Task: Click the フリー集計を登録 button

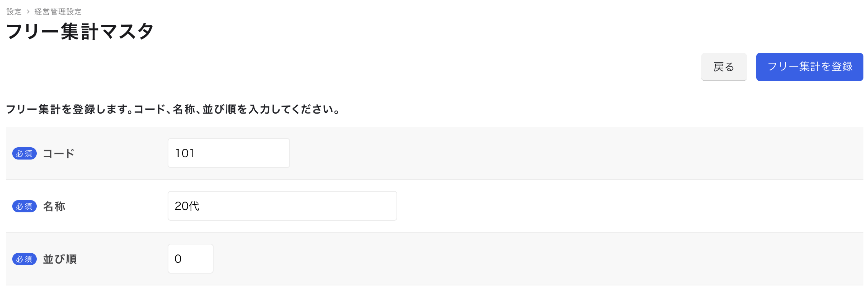Action: [x=809, y=67]
